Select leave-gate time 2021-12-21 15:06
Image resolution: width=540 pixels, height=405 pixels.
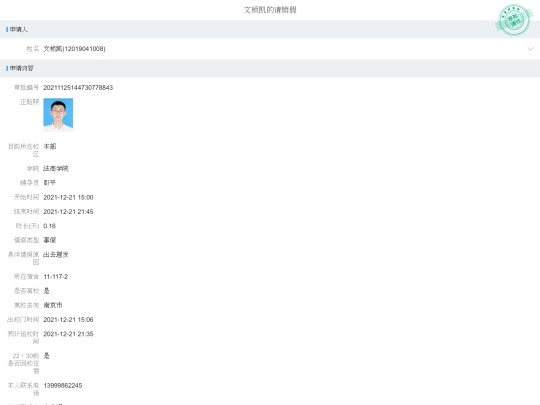coord(68,320)
